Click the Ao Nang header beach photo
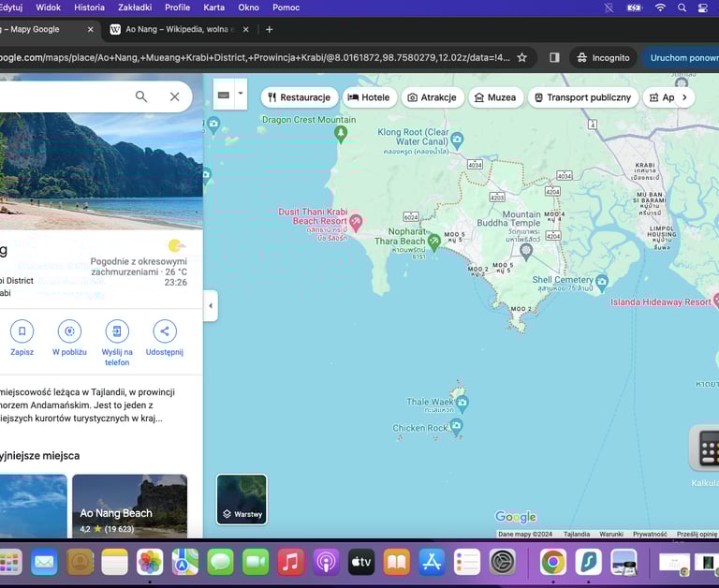The image size is (719, 588). tap(101, 170)
